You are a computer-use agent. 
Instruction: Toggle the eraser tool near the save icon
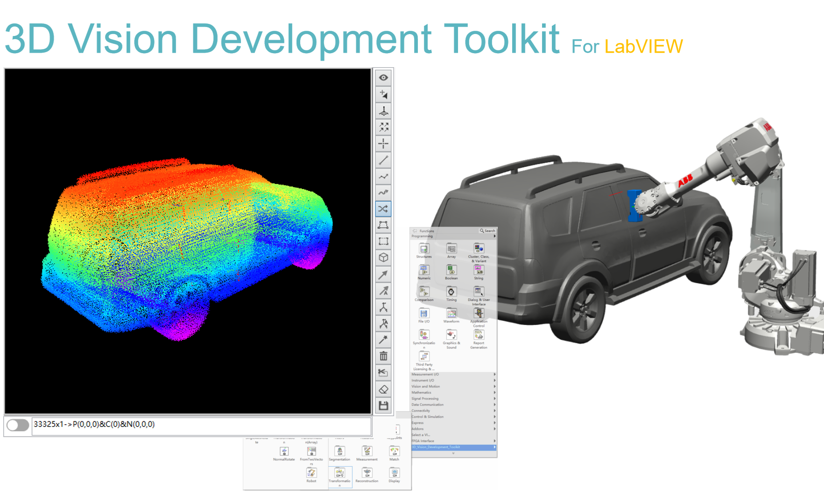pos(384,389)
